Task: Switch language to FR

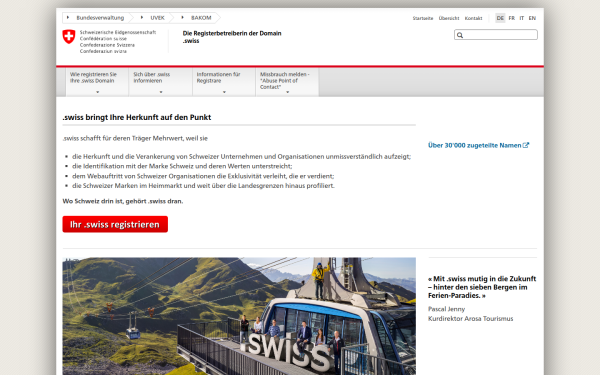Action: pos(512,18)
